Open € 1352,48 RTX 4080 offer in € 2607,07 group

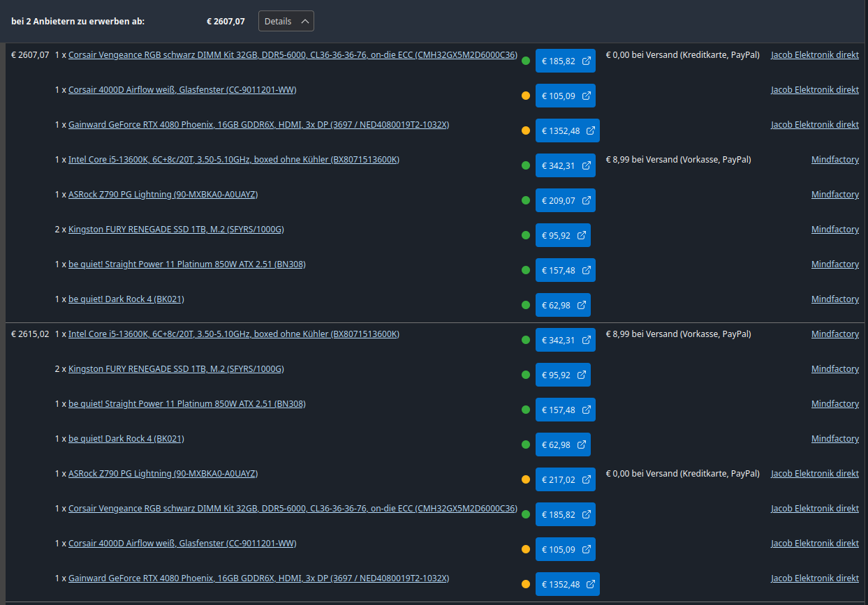pos(568,130)
